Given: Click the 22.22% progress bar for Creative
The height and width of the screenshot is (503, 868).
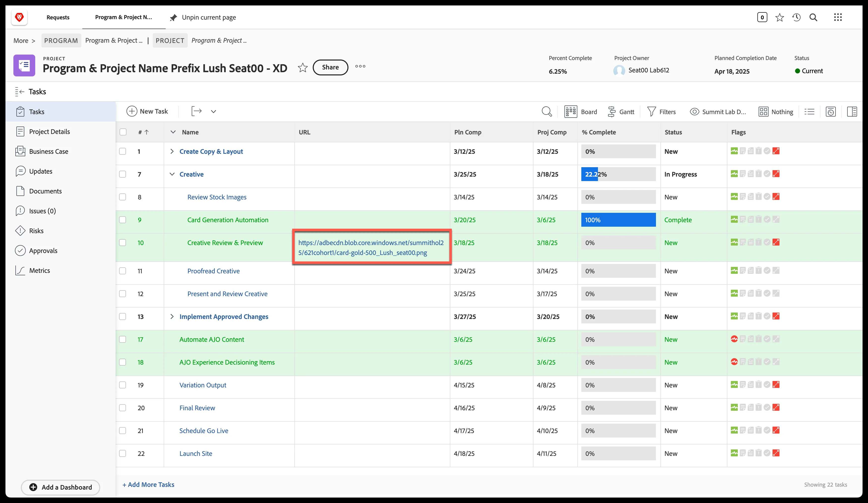Looking at the screenshot, I should tap(618, 174).
